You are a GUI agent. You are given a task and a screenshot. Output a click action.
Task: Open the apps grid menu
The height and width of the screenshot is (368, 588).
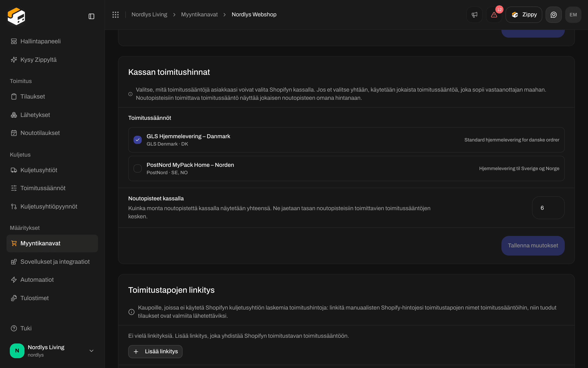pyautogui.click(x=115, y=15)
